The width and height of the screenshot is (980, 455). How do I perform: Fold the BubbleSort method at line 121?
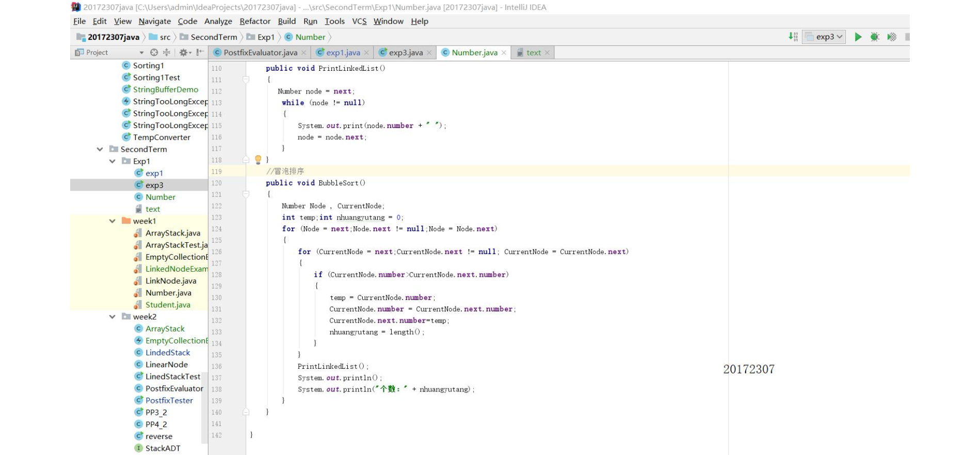click(246, 194)
